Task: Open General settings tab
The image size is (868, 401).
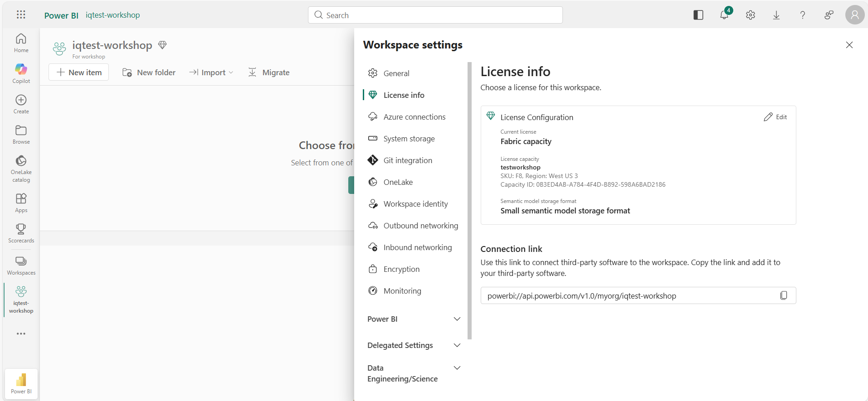Action: point(414,73)
